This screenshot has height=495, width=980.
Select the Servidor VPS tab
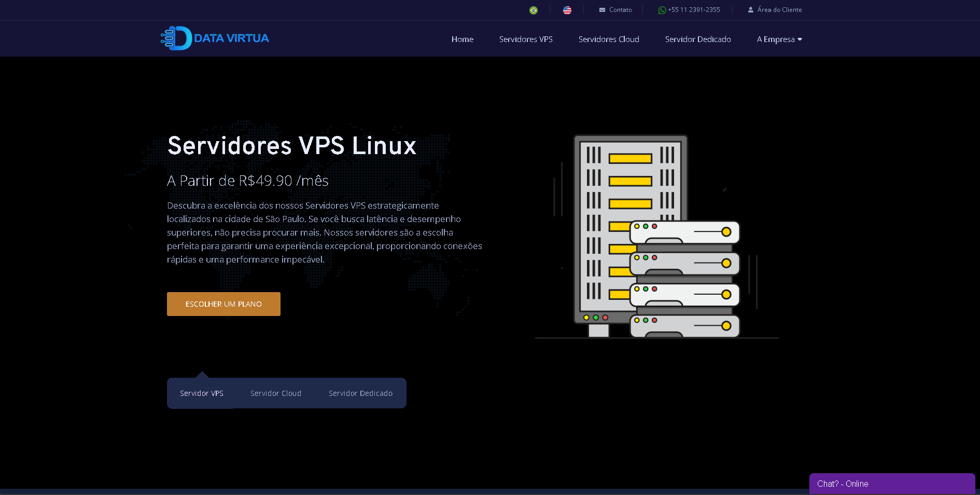(x=202, y=393)
